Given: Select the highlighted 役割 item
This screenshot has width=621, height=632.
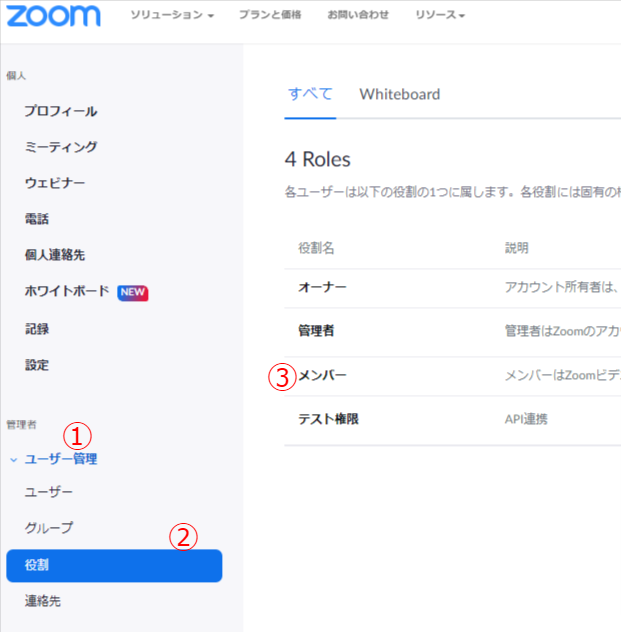Looking at the screenshot, I should tap(114, 565).
